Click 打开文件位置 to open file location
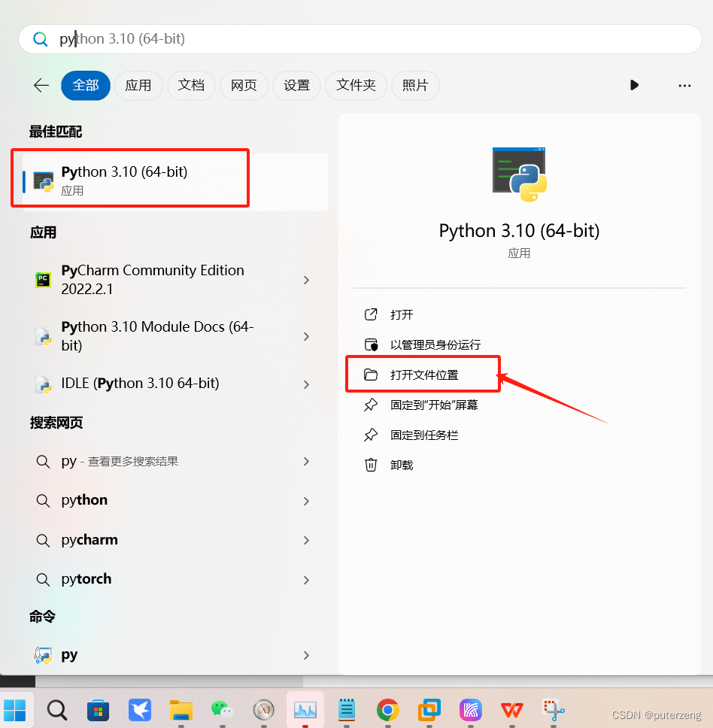 pos(423,374)
